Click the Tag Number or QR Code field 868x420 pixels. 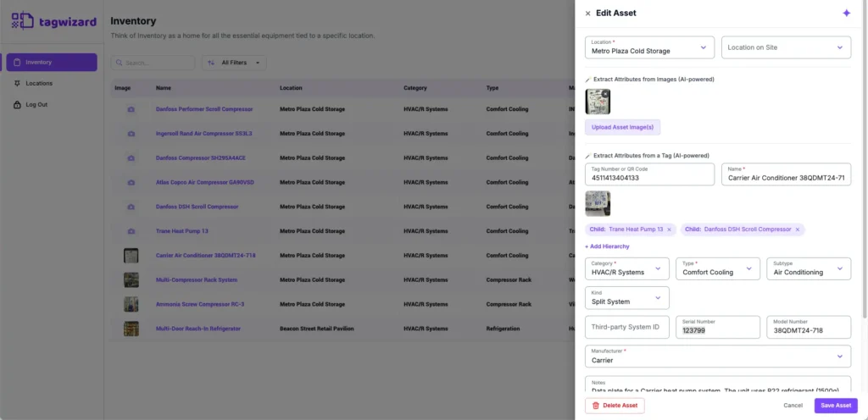(x=650, y=174)
